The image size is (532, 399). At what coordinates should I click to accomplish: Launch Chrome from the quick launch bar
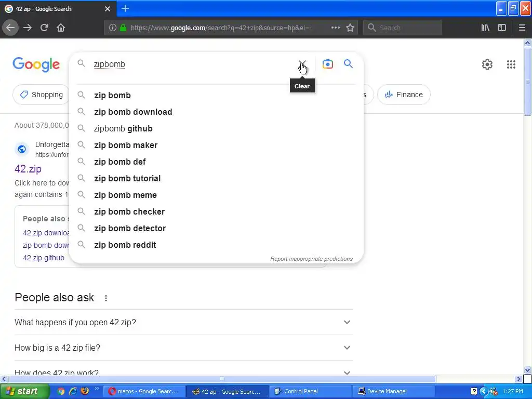[61, 391]
